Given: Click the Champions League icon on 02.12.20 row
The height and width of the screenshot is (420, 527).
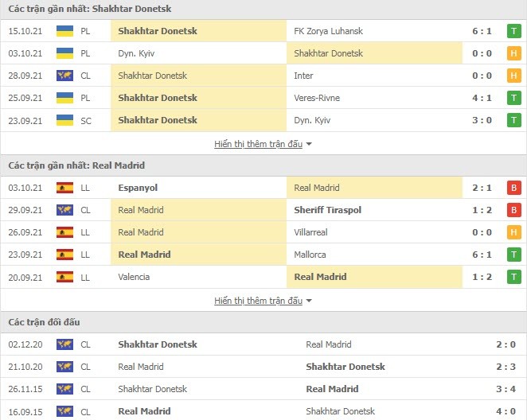Looking at the screenshot, I should (64, 344).
